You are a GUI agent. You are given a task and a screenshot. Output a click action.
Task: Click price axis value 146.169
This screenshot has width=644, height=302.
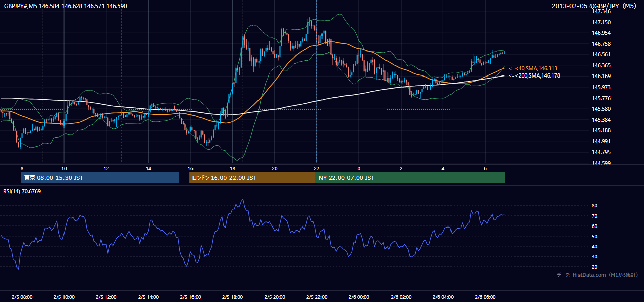(x=602, y=77)
